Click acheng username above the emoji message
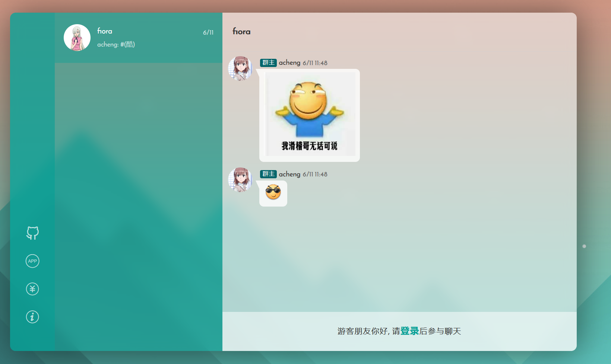This screenshot has height=364, width=611. (289, 174)
